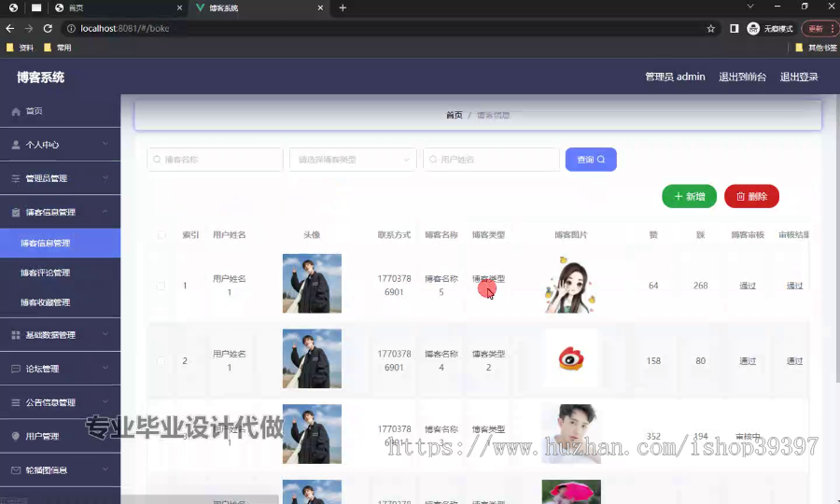
Task: Expand the 轮播图信息 menu chevron
Action: [x=105, y=469]
